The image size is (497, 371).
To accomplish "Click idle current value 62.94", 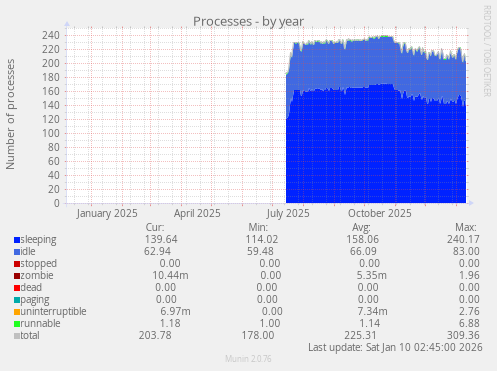I will click(x=157, y=251).
